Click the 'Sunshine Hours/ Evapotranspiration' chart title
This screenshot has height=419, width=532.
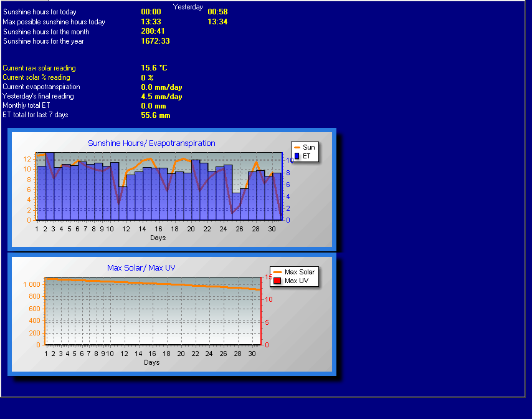151,143
